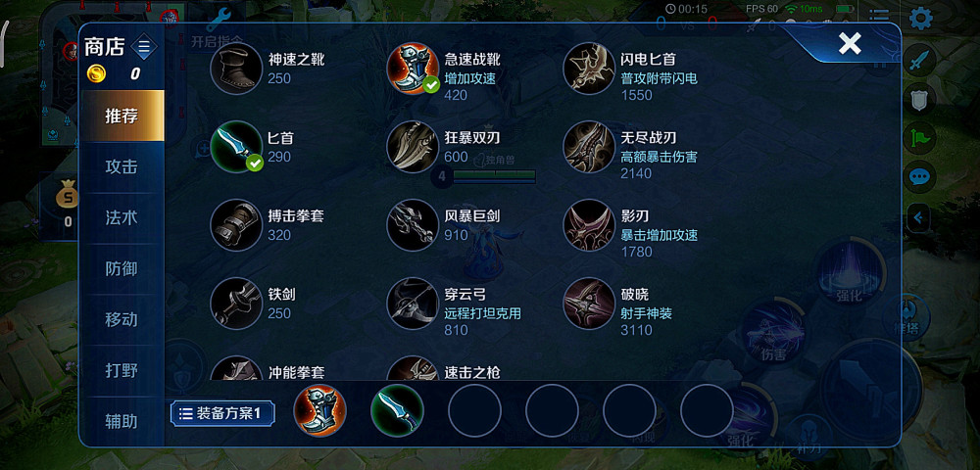The image size is (980, 470).
Task: Pick the 穿云弓 bow icon
Action: (413, 303)
